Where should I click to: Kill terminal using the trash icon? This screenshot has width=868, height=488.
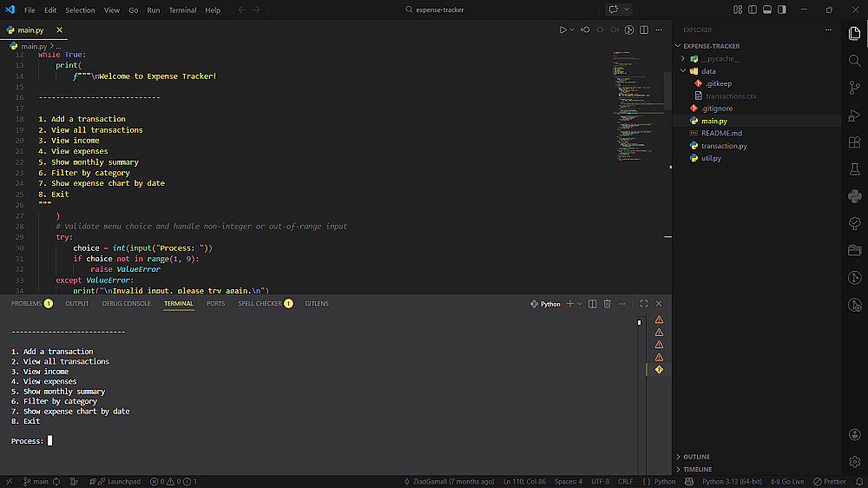[x=608, y=304]
